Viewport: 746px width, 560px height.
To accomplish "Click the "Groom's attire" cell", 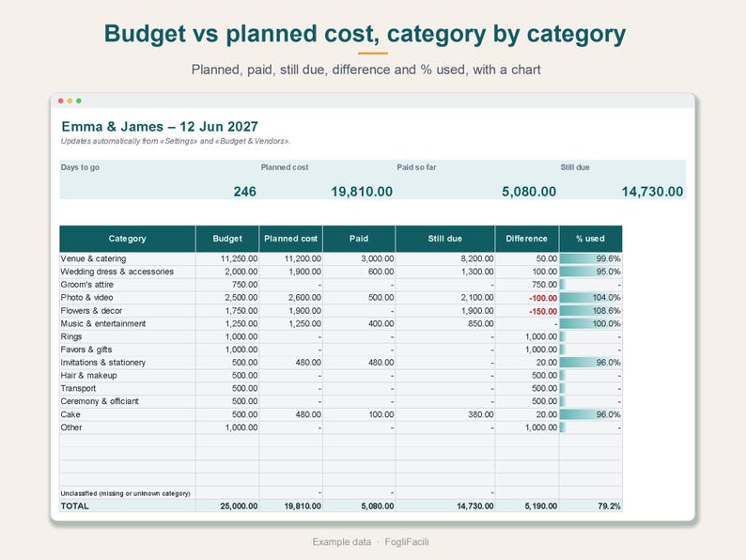I will 128,285.
